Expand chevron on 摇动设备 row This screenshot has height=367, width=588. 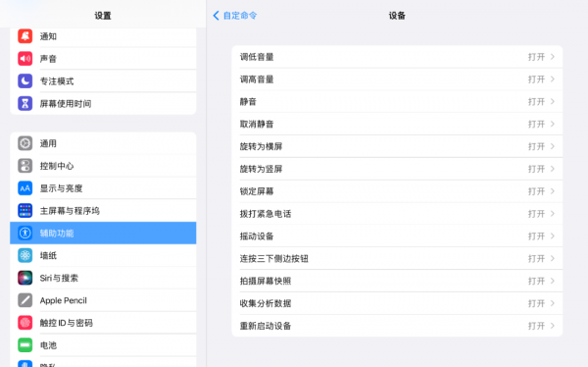(553, 236)
